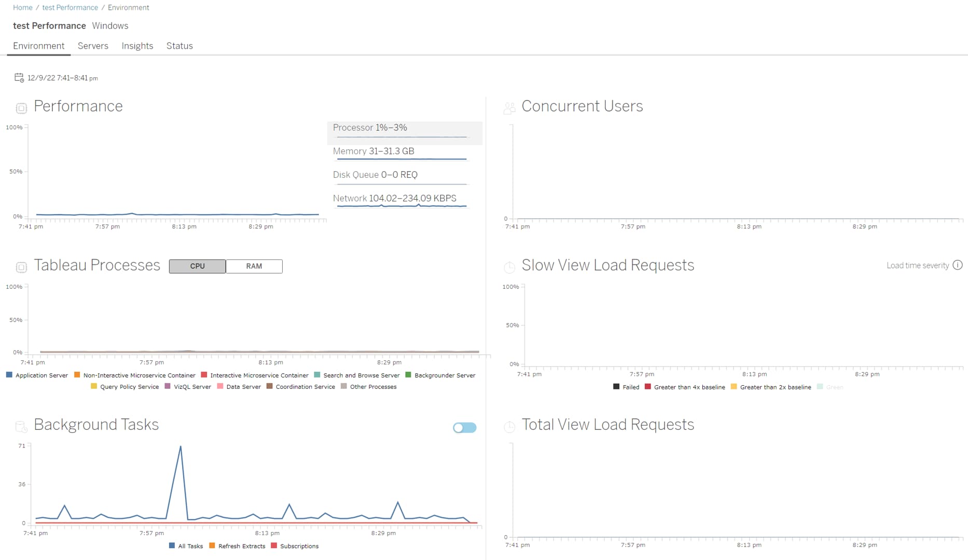Image resolution: width=968 pixels, height=560 pixels.
Task: Switch to the Status tab
Action: [179, 46]
